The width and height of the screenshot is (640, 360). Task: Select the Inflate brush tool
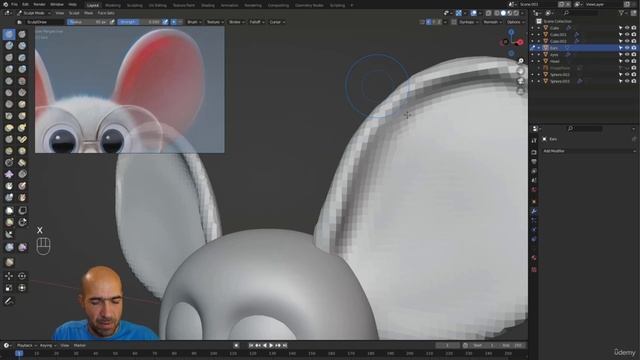(9, 69)
